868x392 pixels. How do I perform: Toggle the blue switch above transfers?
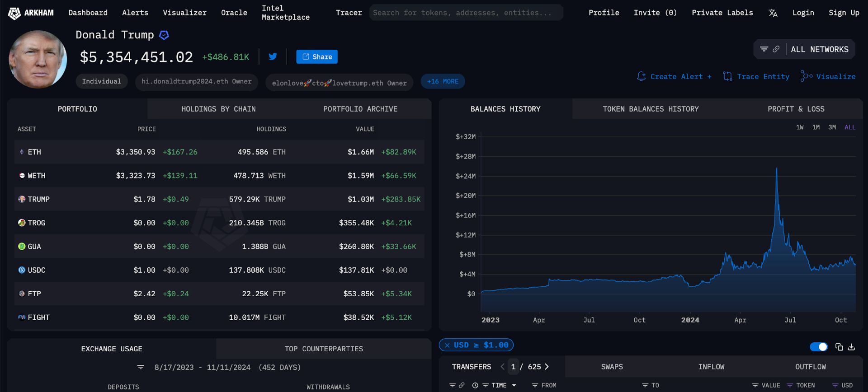click(x=819, y=347)
